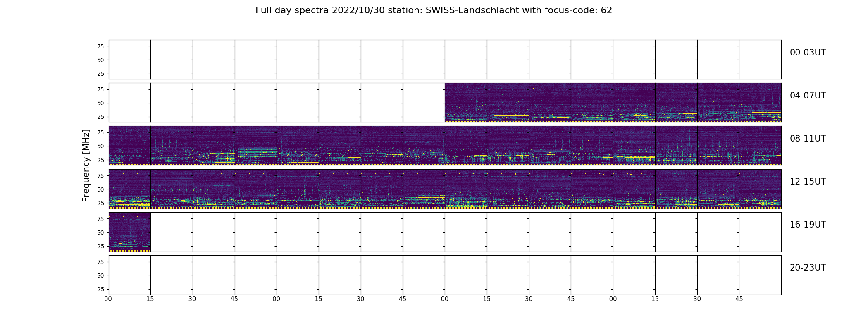Select the '08-11UT' row label
This screenshot has width=868, height=331.
(808, 139)
